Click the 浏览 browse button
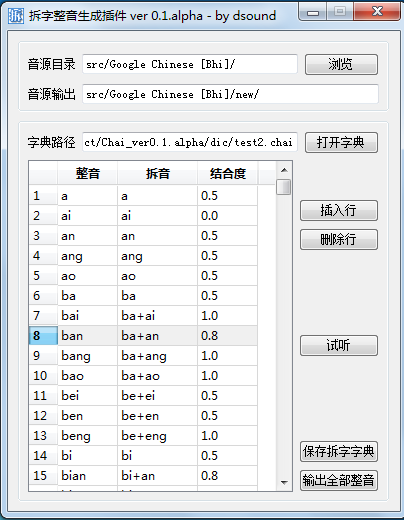The image size is (404, 520). (x=341, y=64)
